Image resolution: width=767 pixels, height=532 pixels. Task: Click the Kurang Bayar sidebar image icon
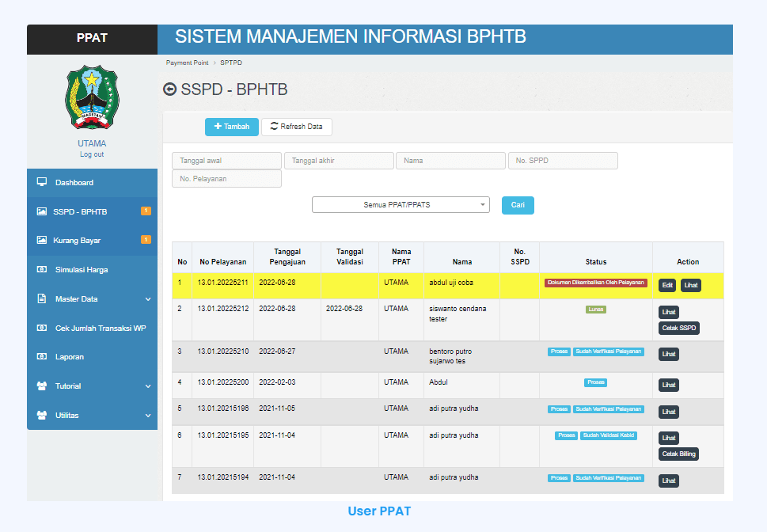[x=42, y=240]
